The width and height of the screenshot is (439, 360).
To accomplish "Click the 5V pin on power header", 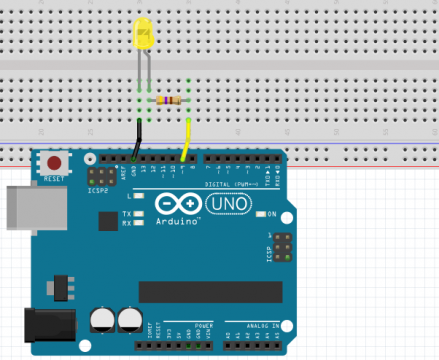I will pyautogui.click(x=179, y=346).
